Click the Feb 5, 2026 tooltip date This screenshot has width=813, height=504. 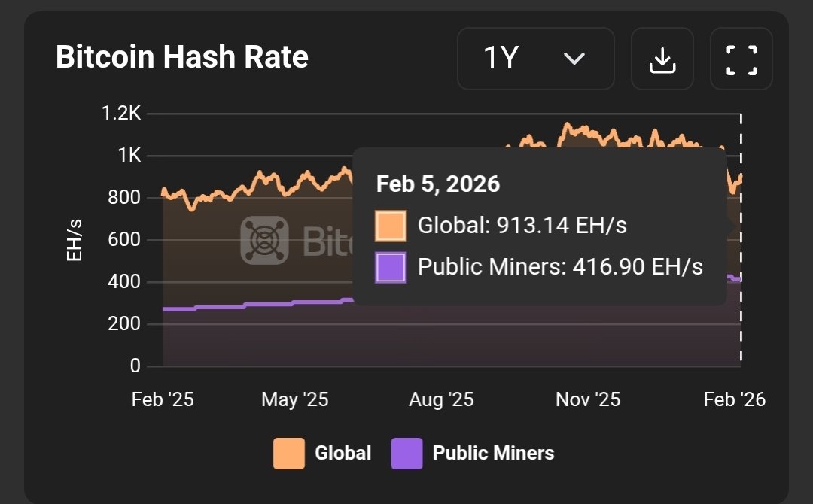[437, 184]
